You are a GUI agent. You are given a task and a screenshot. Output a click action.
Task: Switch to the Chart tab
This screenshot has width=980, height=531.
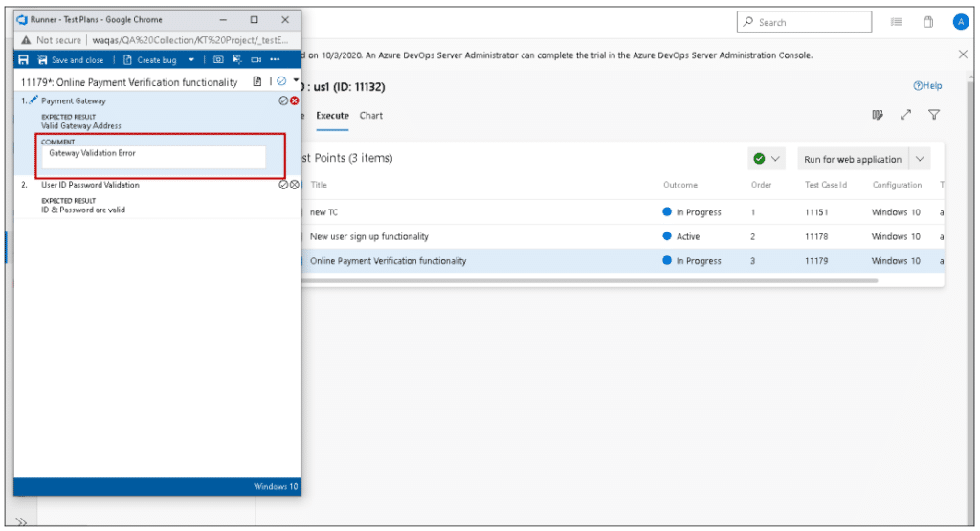[371, 116]
